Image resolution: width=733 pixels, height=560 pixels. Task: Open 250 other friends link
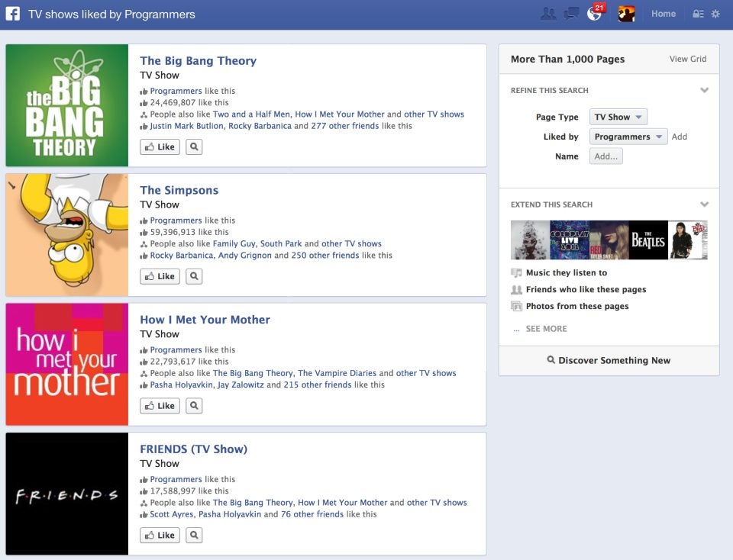pyautogui.click(x=325, y=255)
